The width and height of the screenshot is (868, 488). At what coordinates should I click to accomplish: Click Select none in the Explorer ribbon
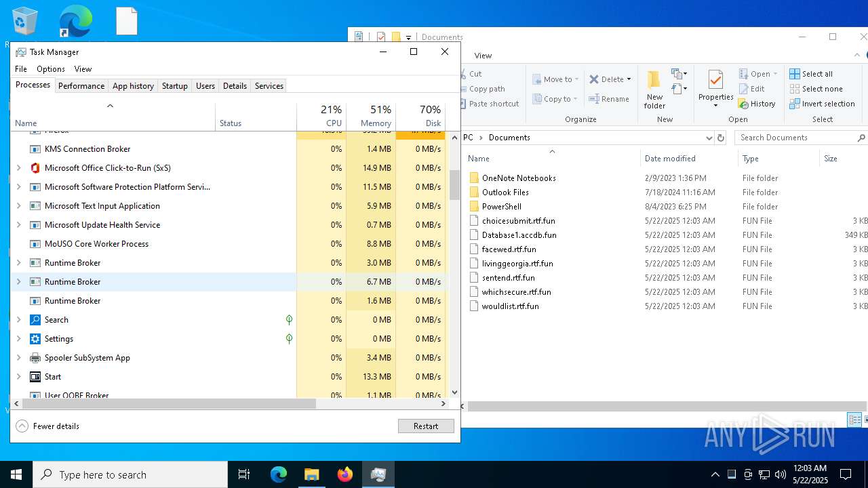[x=816, y=89]
